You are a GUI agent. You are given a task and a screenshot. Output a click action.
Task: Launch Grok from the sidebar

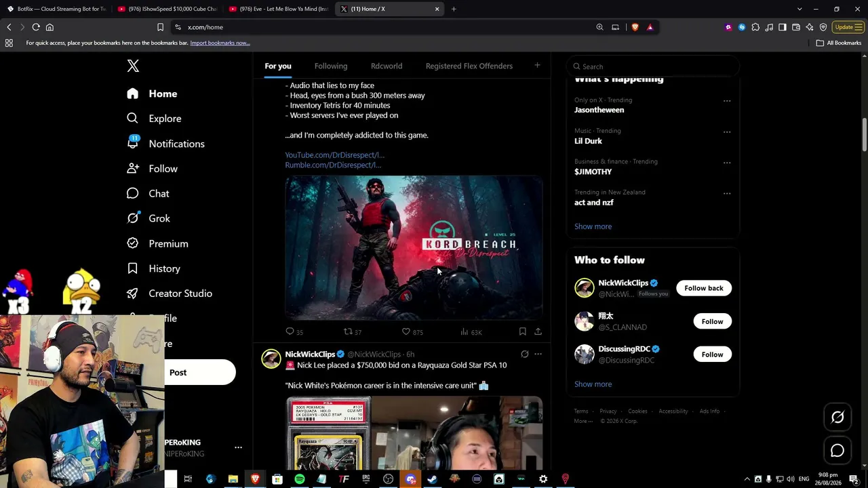[149, 218]
